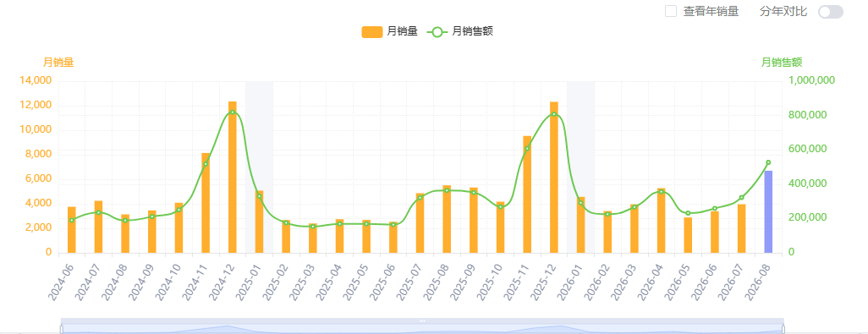Click the 2024-11 orange bar
The width and height of the screenshot is (868, 334).
click(x=206, y=203)
